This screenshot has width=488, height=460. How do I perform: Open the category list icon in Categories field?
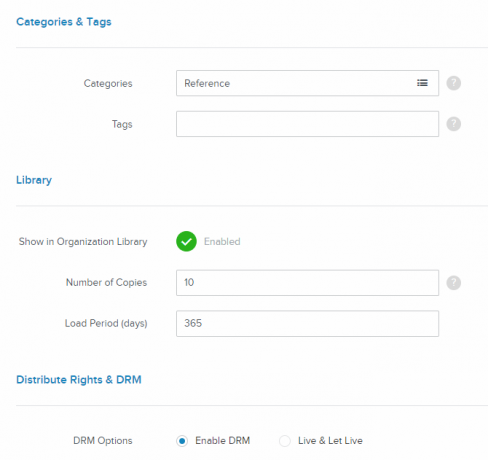coord(422,83)
